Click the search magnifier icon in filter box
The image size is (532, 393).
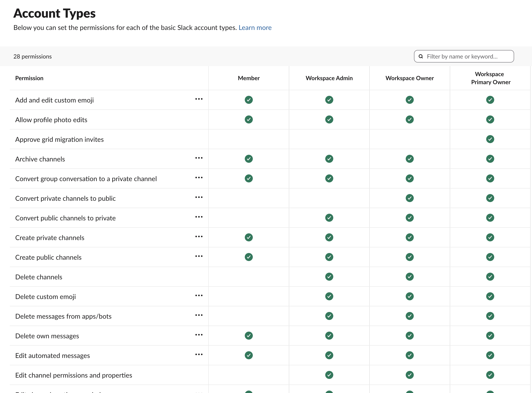(421, 56)
